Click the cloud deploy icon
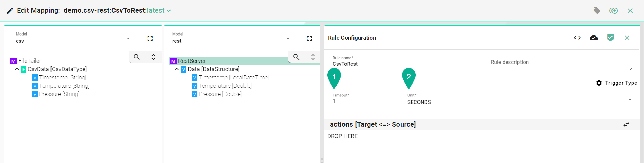Screen dimensions: 644x163 594,38
